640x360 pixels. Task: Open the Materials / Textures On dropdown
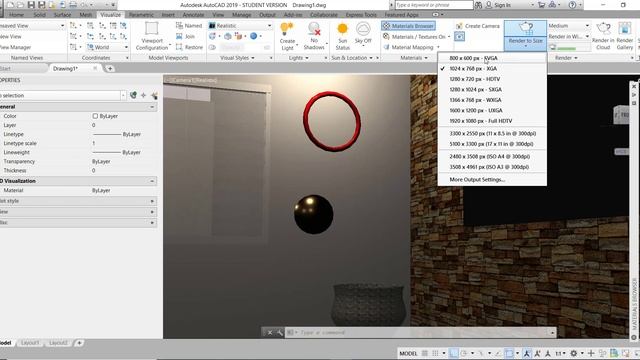tap(416, 37)
